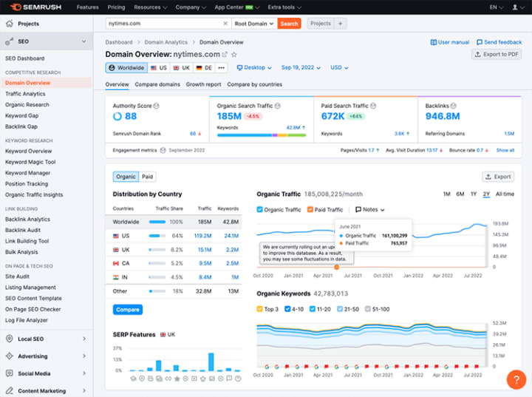Toggle the Paid Traffic checkbox

310,209
